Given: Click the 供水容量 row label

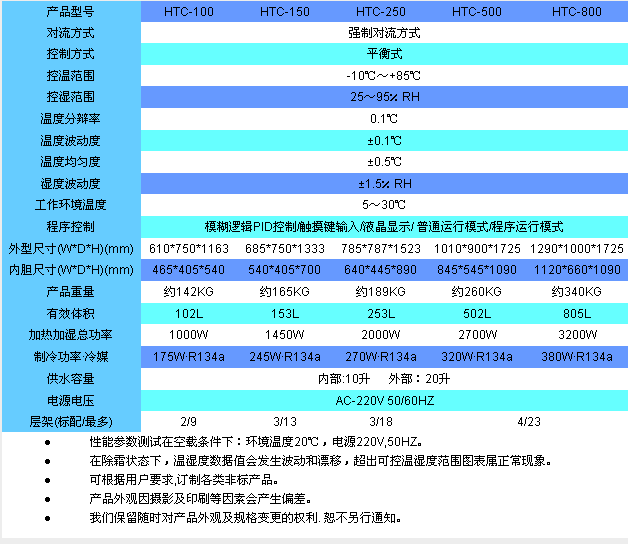Looking at the screenshot, I should coord(70,379).
